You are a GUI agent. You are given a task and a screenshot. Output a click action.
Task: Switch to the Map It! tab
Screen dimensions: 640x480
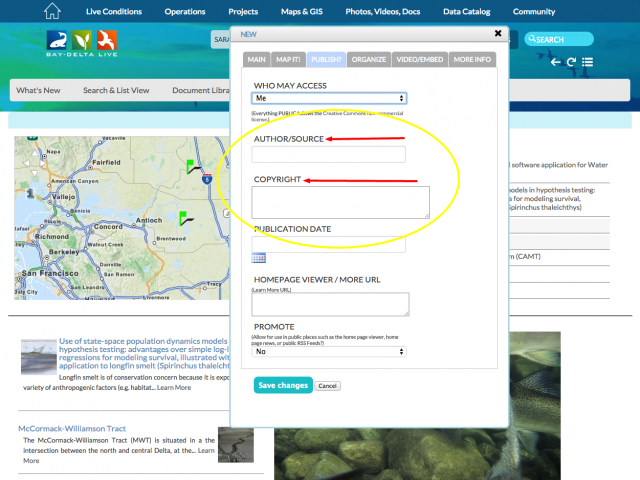pyautogui.click(x=289, y=59)
